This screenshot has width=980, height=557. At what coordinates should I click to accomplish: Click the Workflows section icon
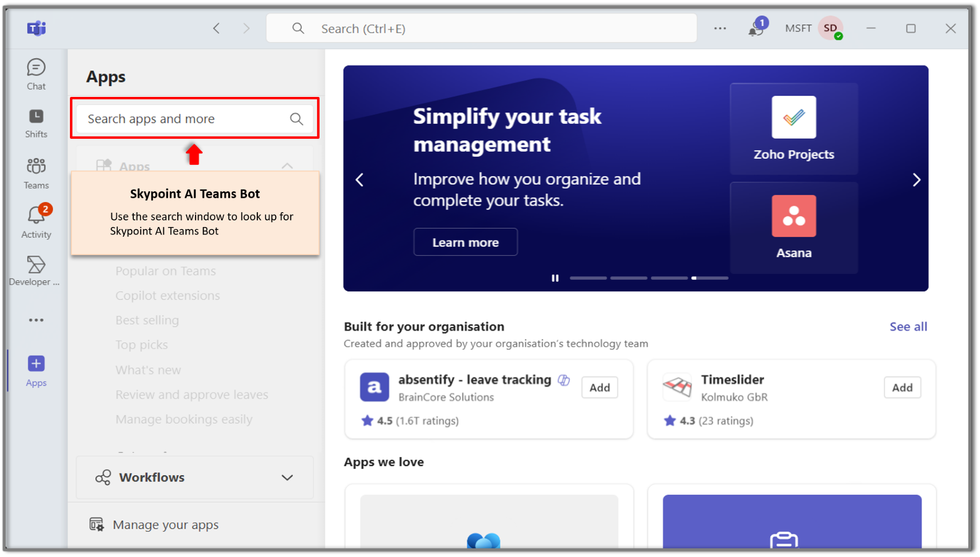[x=103, y=477]
